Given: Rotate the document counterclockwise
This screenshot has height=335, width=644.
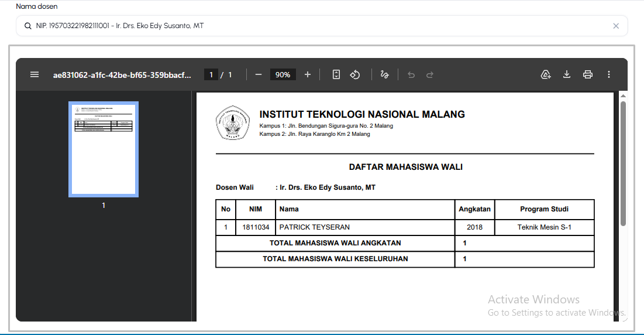Looking at the screenshot, I should [x=355, y=74].
